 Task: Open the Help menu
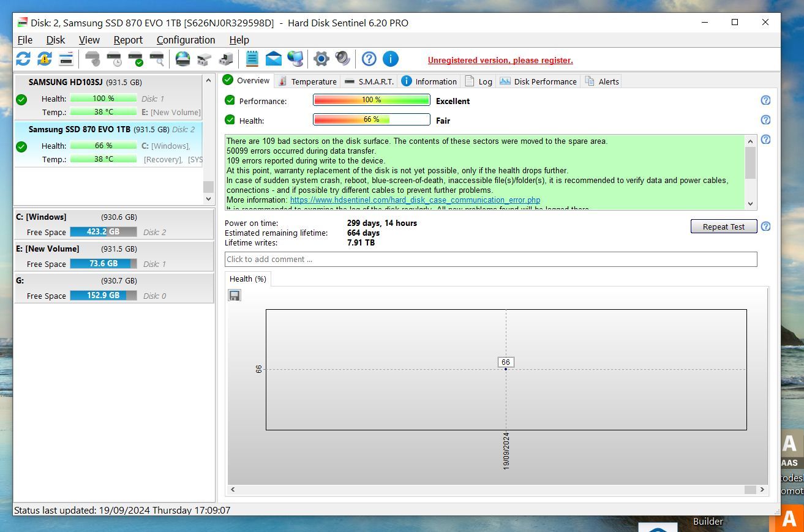pyautogui.click(x=239, y=40)
